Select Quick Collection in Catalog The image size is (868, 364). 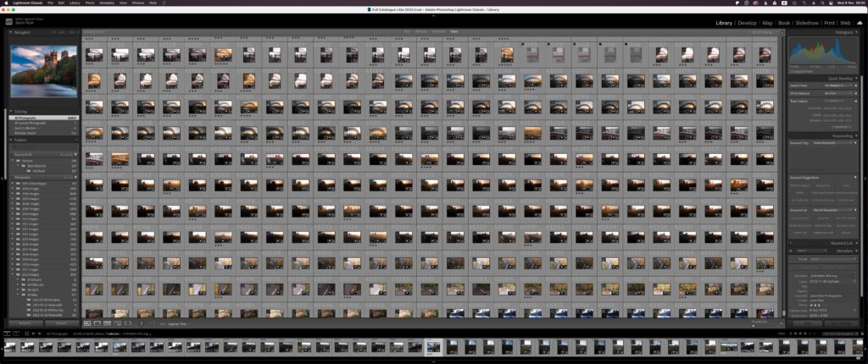point(44,128)
